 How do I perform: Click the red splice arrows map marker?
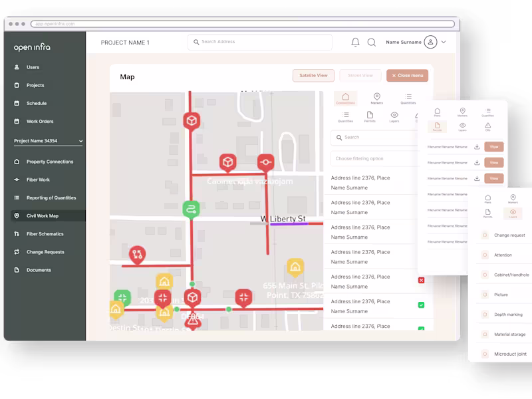[138, 255]
